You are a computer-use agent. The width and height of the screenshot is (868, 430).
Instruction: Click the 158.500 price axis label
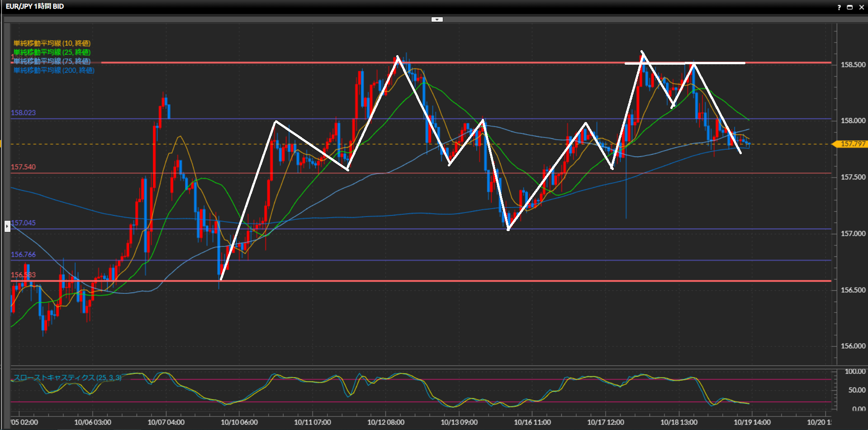tap(853, 65)
